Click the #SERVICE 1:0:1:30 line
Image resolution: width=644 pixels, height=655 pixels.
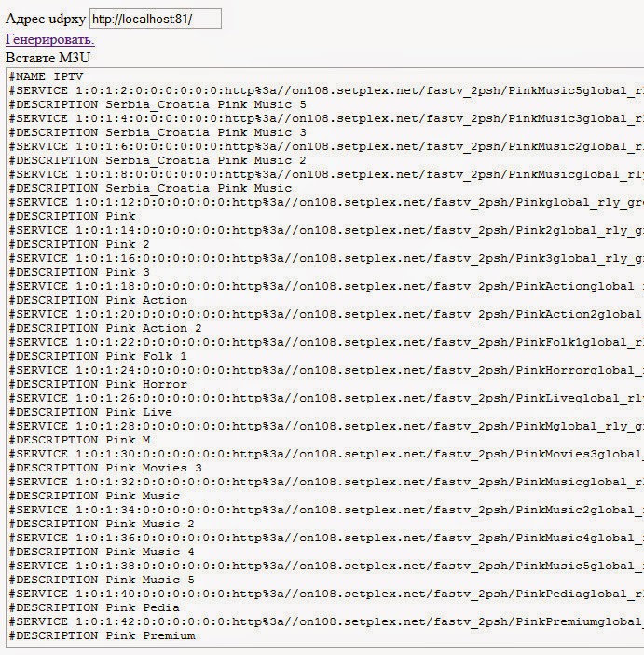click(x=326, y=455)
